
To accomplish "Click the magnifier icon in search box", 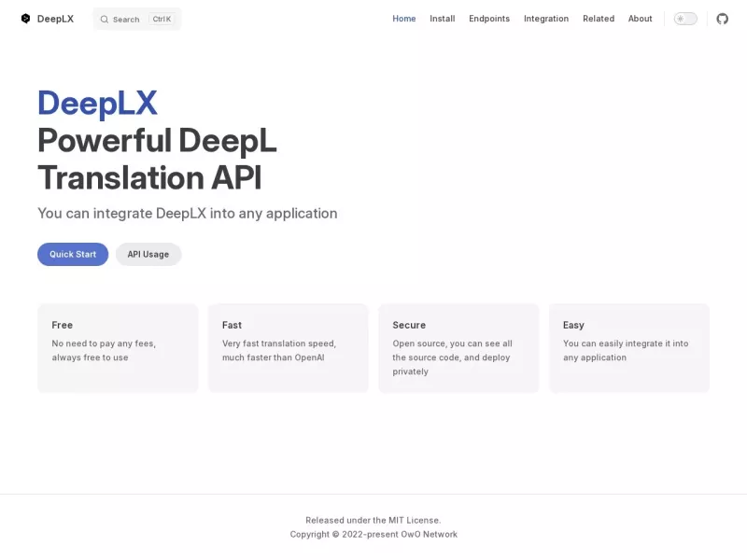I will tap(104, 19).
